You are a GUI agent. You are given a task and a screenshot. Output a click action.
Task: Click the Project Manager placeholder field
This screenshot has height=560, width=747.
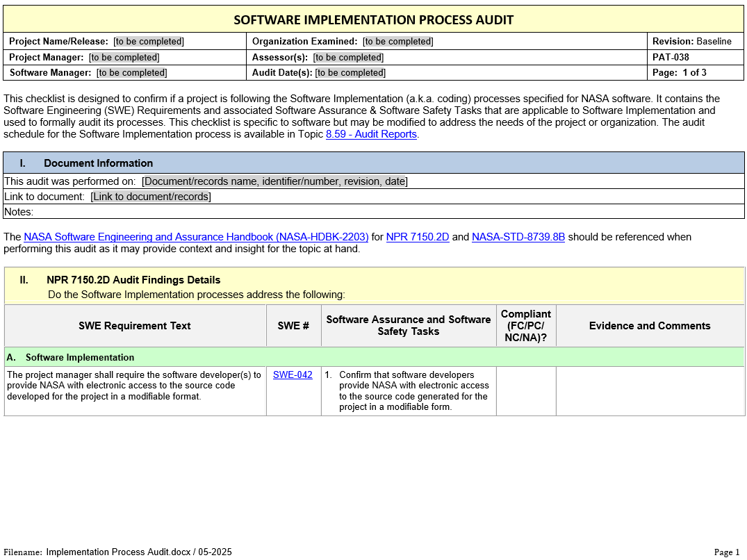click(x=124, y=58)
